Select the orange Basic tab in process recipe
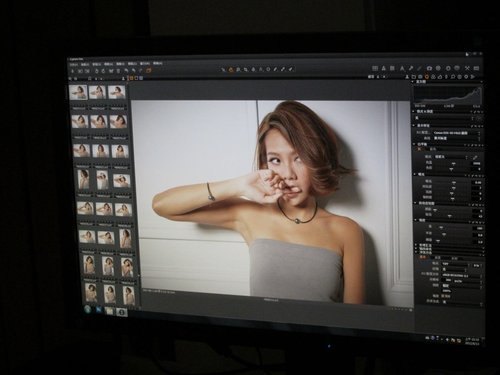This screenshot has width=500, height=375. [x=423, y=257]
